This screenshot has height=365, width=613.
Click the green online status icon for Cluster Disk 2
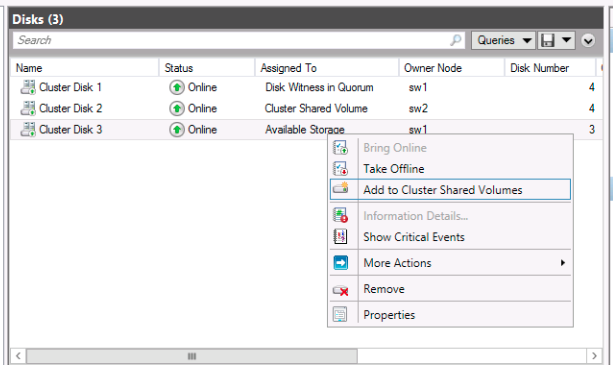click(177, 108)
